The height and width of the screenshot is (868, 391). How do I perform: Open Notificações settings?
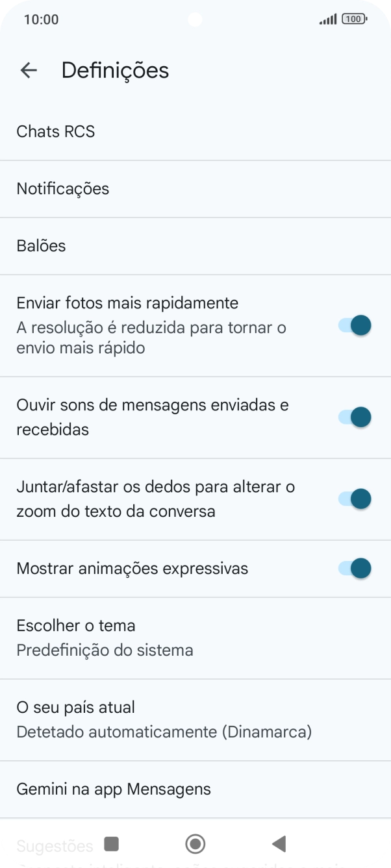pyautogui.click(x=62, y=188)
